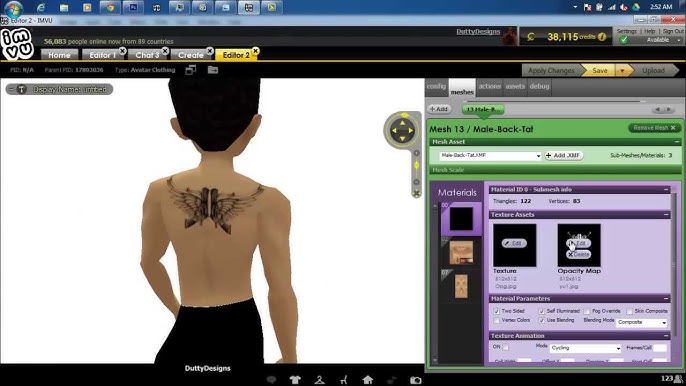Collapse the Display Name panel
The height and width of the screenshot is (386, 686).
click(x=11, y=89)
